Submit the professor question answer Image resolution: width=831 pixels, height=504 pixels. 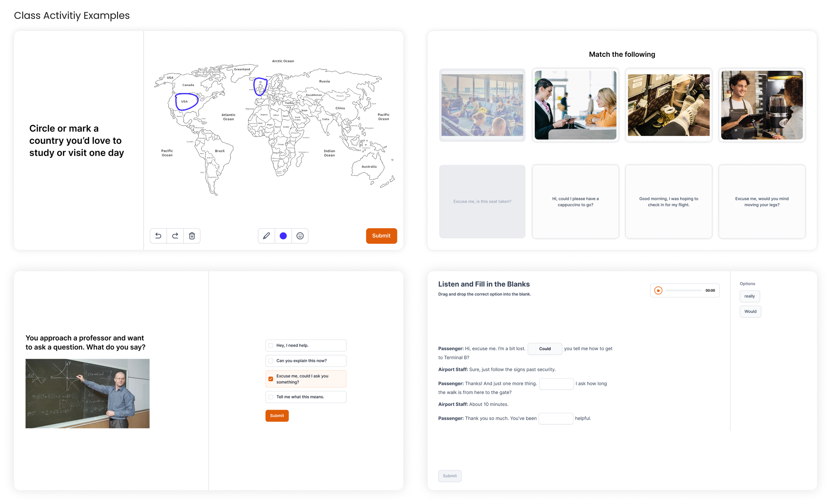(x=277, y=415)
